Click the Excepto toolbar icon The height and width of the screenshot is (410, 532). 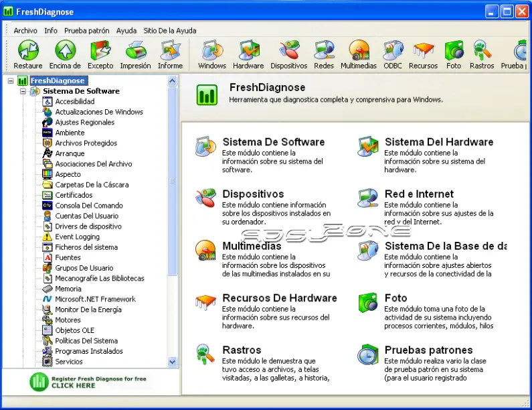tap(101, 50)
